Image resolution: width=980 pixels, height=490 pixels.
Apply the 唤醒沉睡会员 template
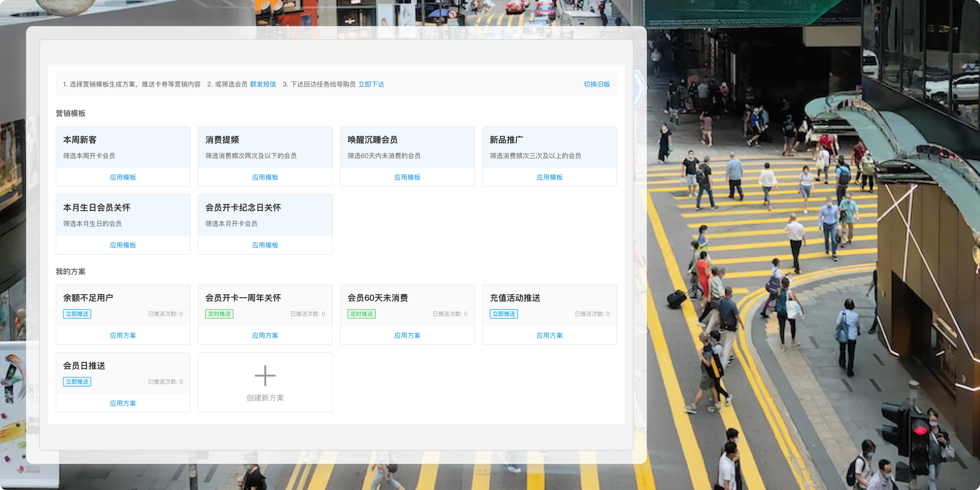(407, 177)
